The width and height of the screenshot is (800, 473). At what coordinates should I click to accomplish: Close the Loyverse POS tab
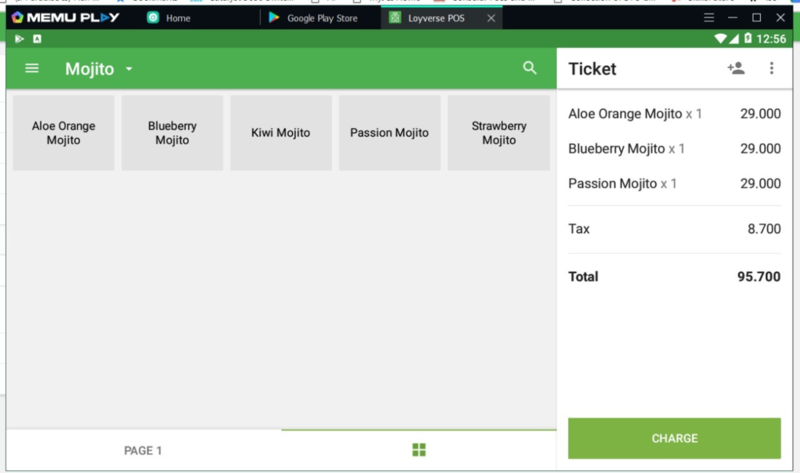(x=491, y=18)
